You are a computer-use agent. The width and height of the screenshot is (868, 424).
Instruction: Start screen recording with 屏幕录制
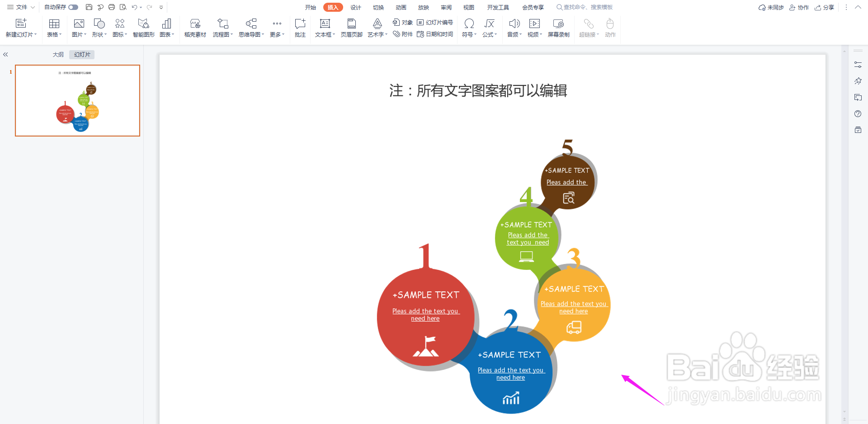click(x=558, y=27)
